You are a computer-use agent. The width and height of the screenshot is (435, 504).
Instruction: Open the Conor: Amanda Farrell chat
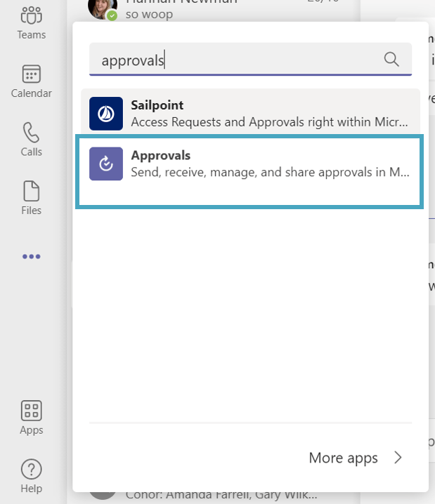click(x=221, y=495)
